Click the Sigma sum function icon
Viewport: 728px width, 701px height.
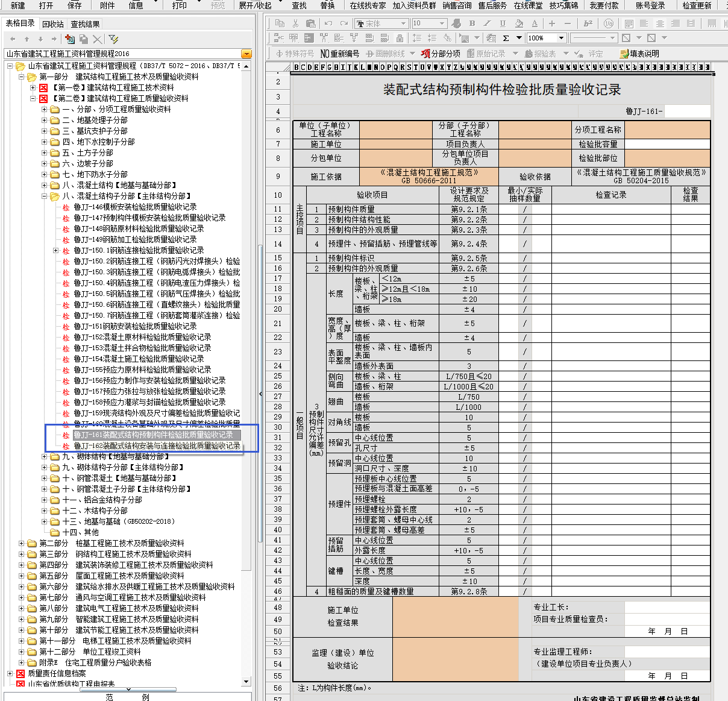(506, 37)
